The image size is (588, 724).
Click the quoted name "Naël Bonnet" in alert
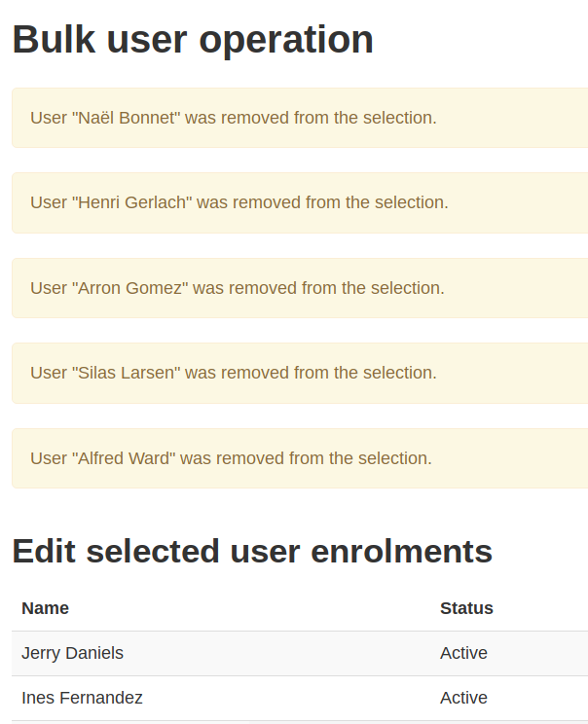tap(127, 118)
